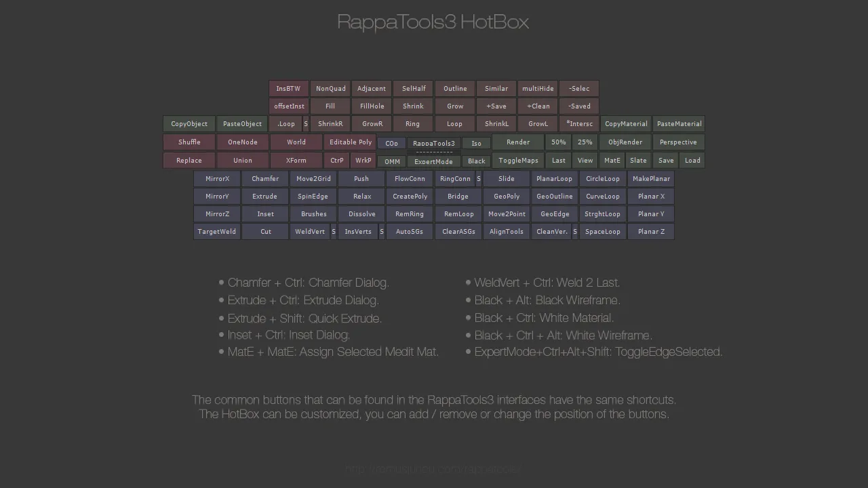Launch the Brushes tool
Image resolution: width=868 pixels, height=488 pixels.
point(313,213)
